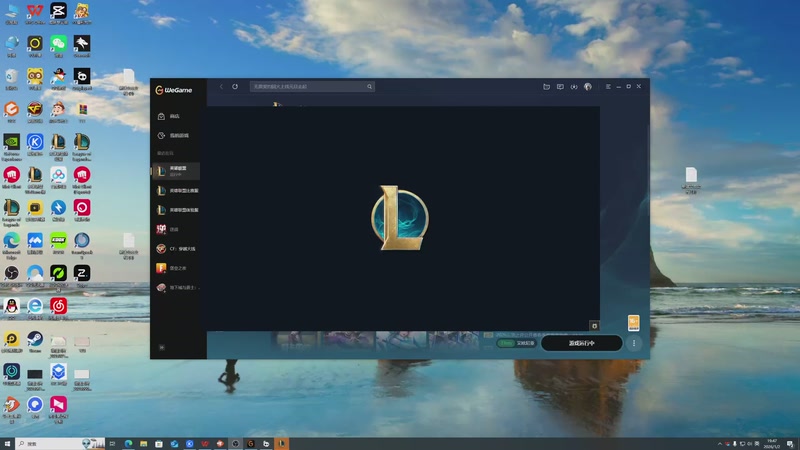The width and height of the screenshot is (800, 450).
Task: Open WeChat desktop shortcut
Action: [x=58, y=46]
